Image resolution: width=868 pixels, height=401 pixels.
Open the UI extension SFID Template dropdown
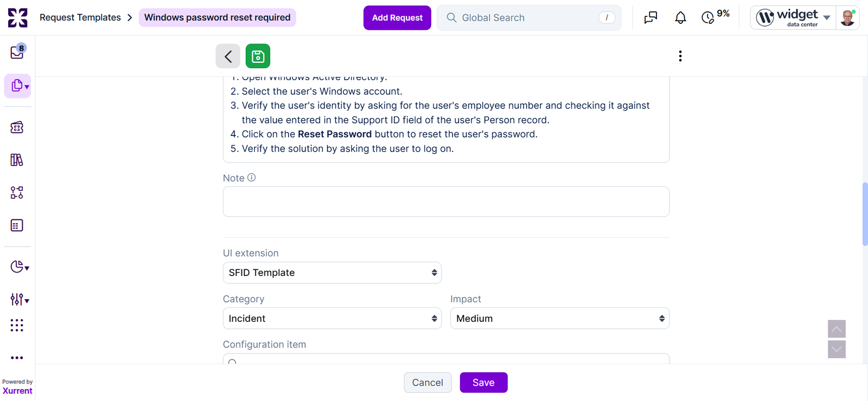pos(332,273)
